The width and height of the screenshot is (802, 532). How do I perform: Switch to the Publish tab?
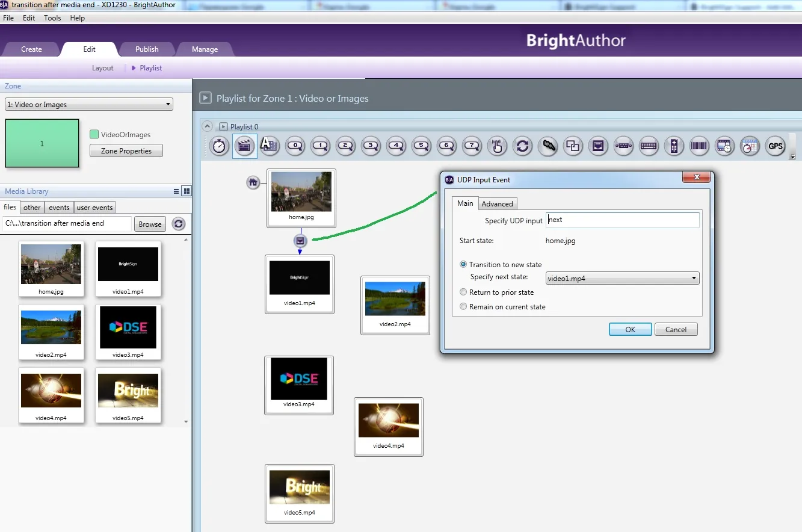147,49
